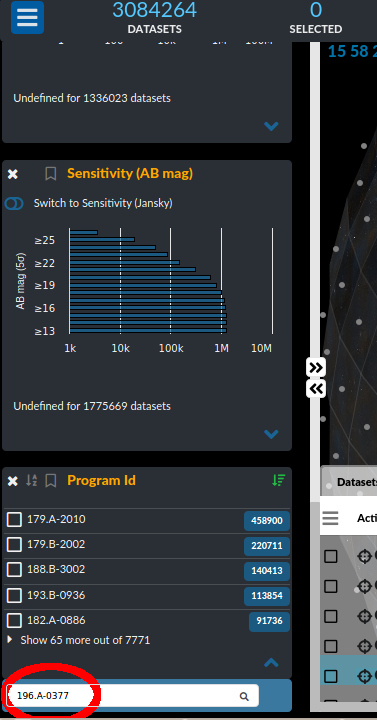The image size is (377, 720).
Task: Collapse the Program Id panel's up chevron
Action: click(271, 662)
